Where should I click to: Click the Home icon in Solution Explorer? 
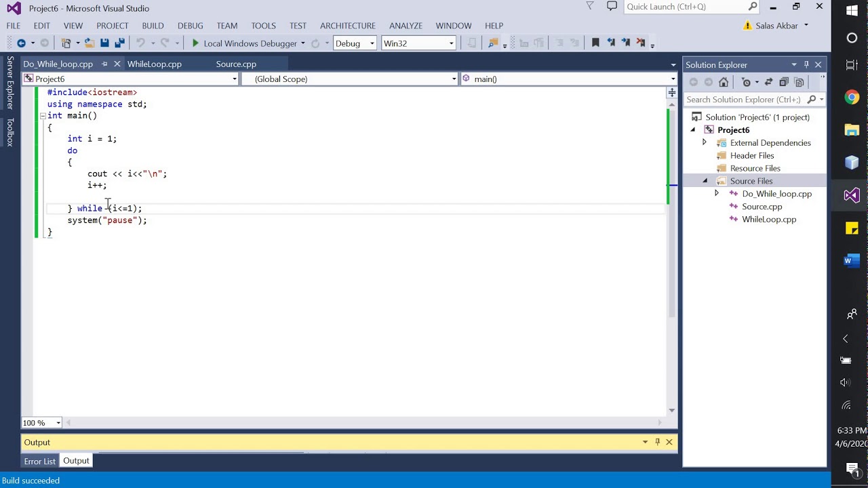tap(724, 82)
